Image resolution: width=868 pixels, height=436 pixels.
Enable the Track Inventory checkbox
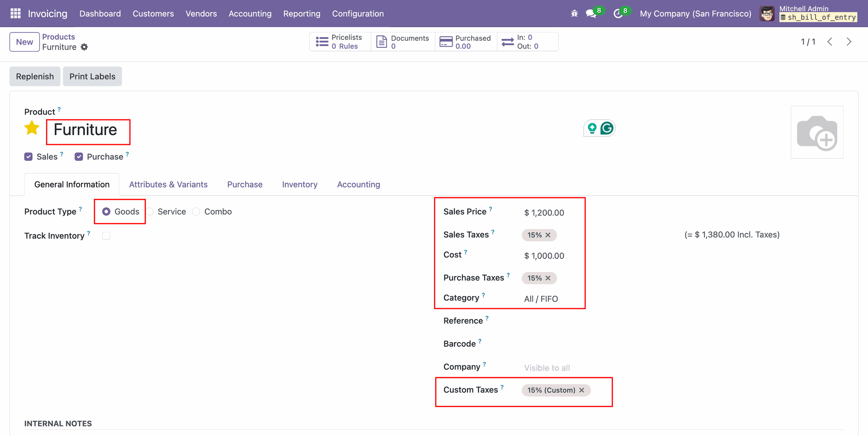point(106,236)
